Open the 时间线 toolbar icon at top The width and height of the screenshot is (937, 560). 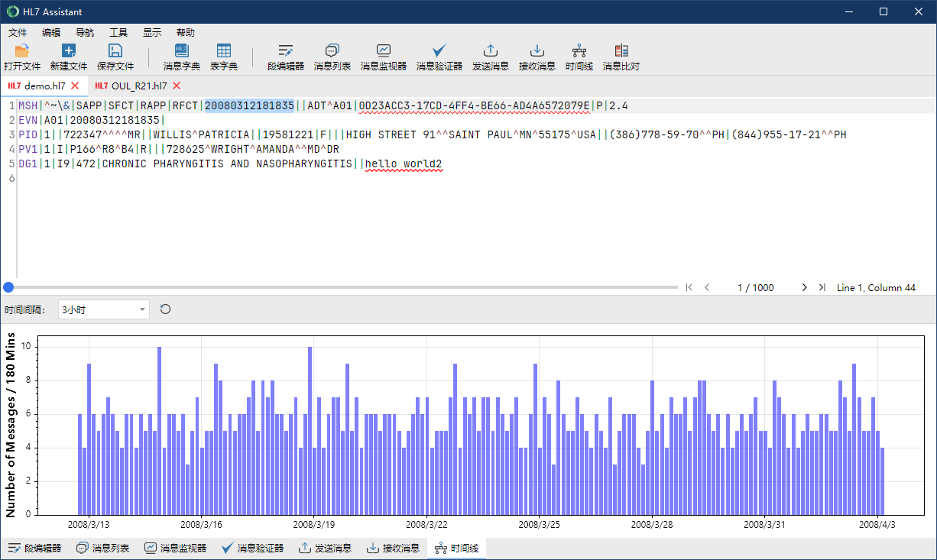(x=579, y=51)
